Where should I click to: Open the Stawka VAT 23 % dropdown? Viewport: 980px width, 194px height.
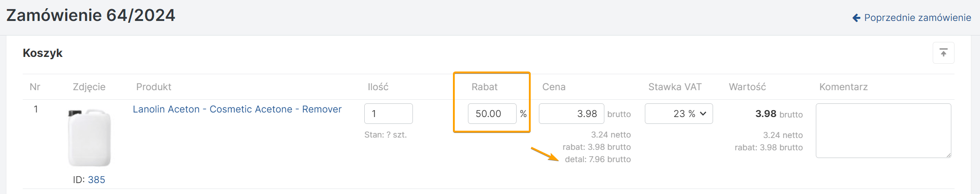(x=678, y=114)
